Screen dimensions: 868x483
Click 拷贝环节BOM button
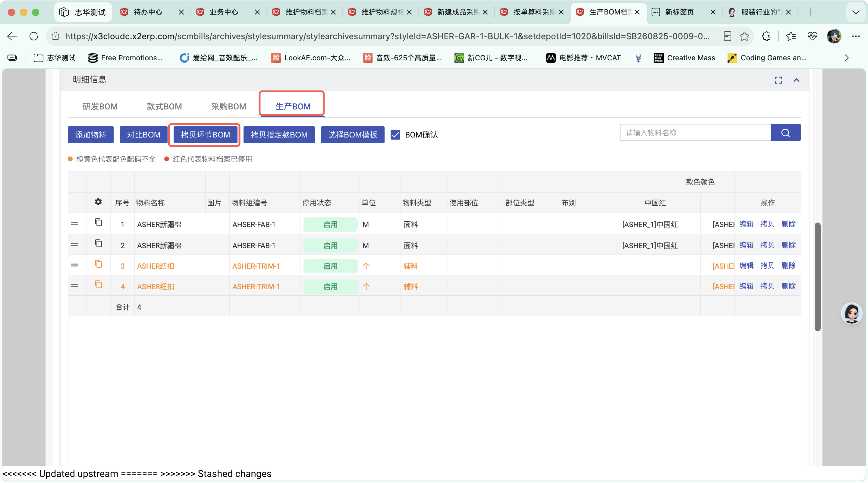click(x=205, y=135)
